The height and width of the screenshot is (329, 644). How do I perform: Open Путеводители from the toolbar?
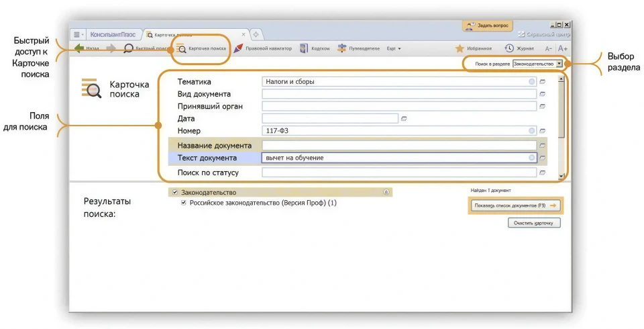tap(358, 48)
